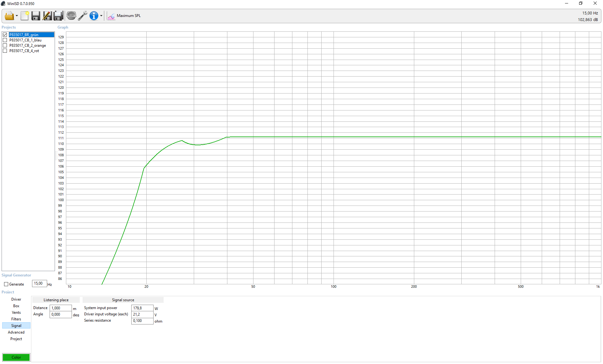Select project P835017_CB_4_rot in list
This screenshot has height=364, width=603.
pos(24,51)
